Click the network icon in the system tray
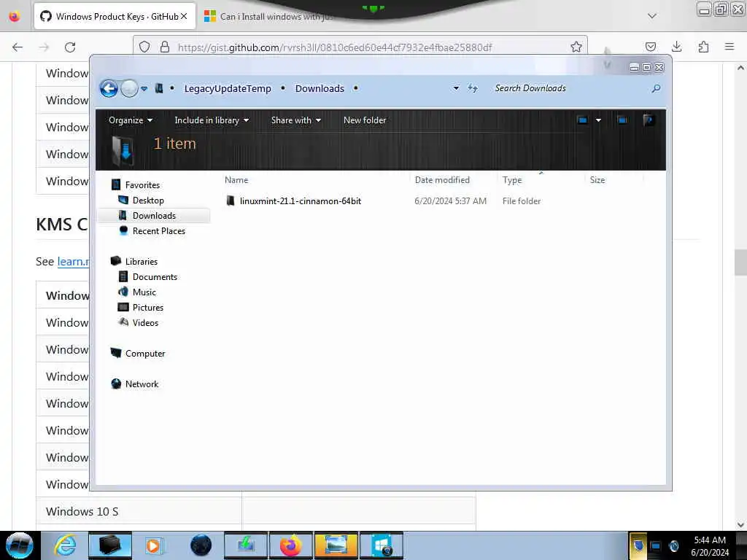Image resolution: width=747 pixels, height=560 pixels. [x=656, y=546]
